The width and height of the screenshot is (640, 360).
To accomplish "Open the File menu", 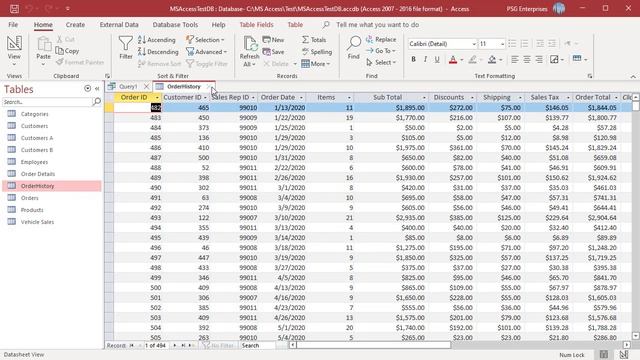I will (x=13, y=25).
